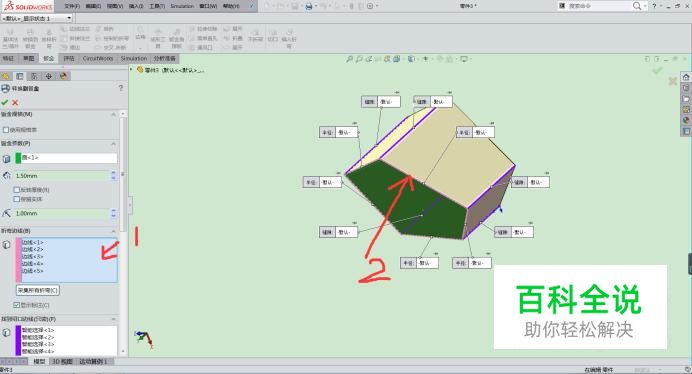Open the PropertyManager help question mark
Screen dimensions: 692x374
(120, 88)
